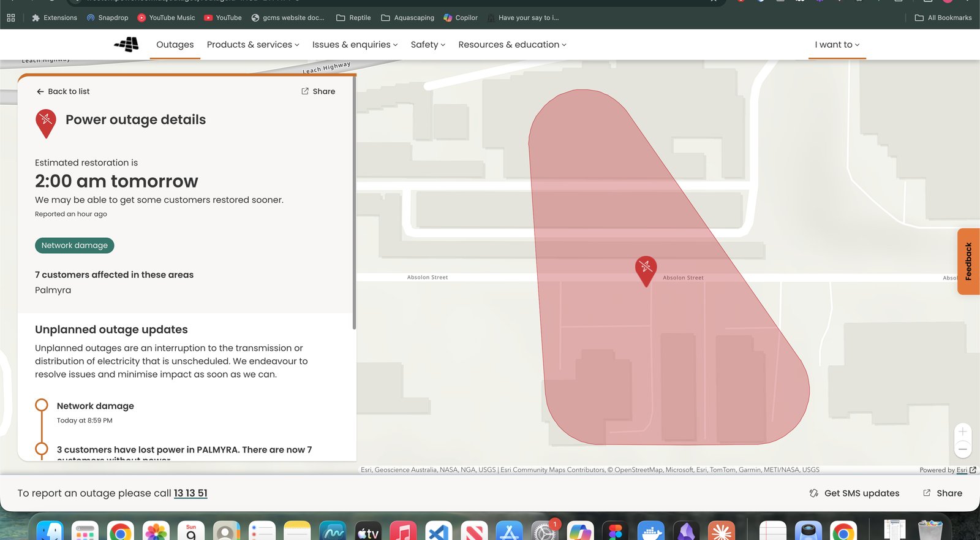
Task: Select the Outages tab
Action: click(x=175, y=45)
